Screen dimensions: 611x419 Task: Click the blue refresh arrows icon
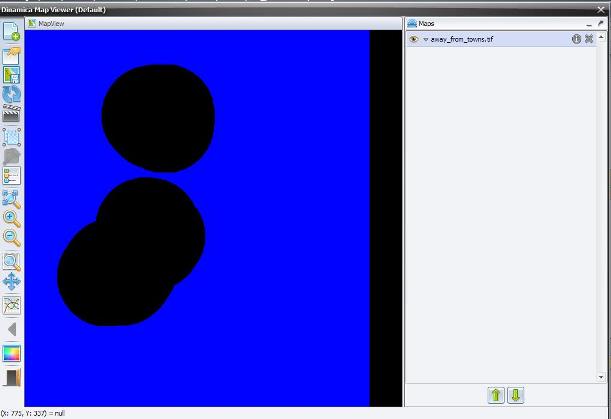[x=12, y=95]
